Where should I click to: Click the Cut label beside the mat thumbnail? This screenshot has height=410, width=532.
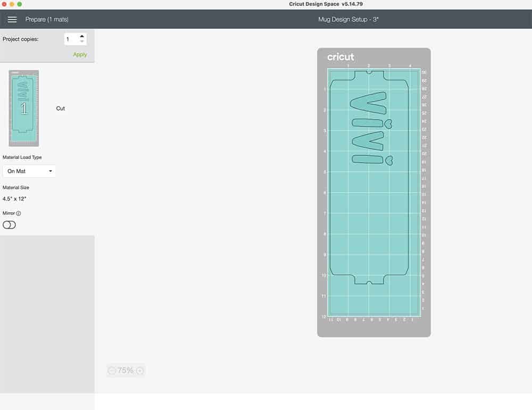[61, 108]
